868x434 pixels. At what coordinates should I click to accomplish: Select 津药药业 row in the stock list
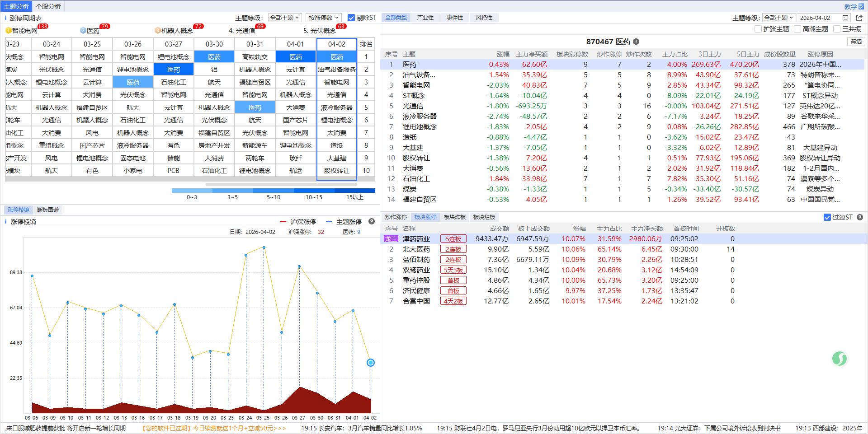click(x=416, y=239)
